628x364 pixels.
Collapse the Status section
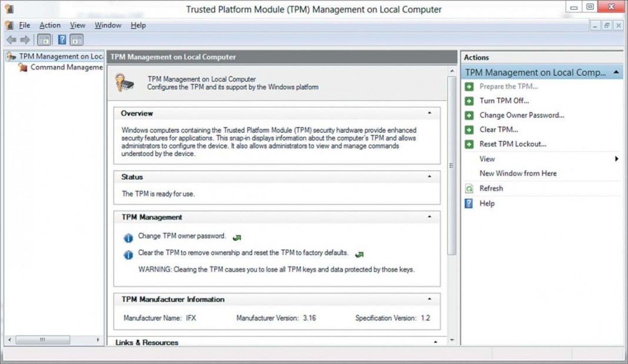(429, 176)
